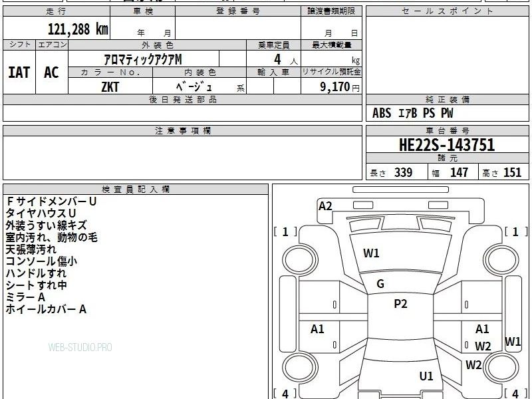Select the note ホイールカバーA
Viewport: 532px width, 399px height.
[46, 309]
